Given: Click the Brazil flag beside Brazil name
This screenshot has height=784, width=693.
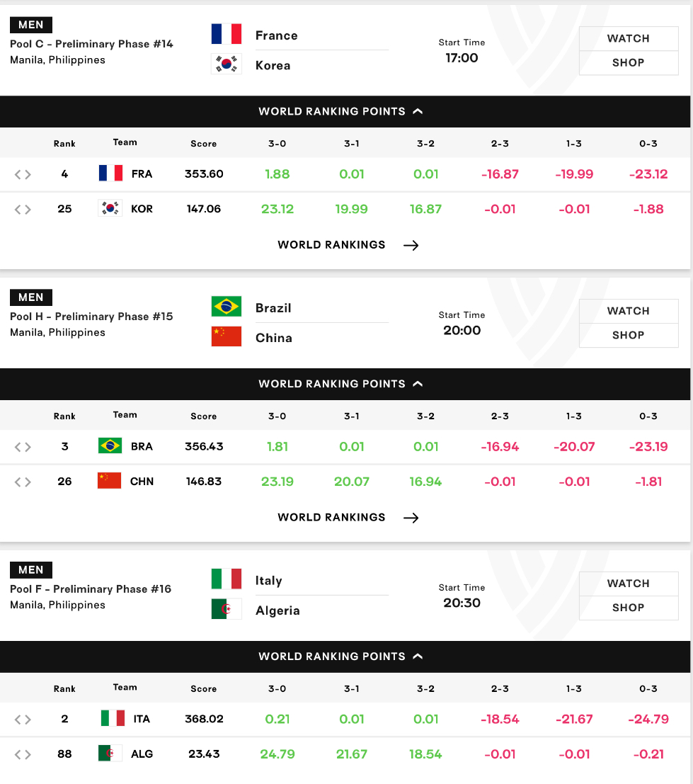Looking at the screenshot, I should click(227, 307).
